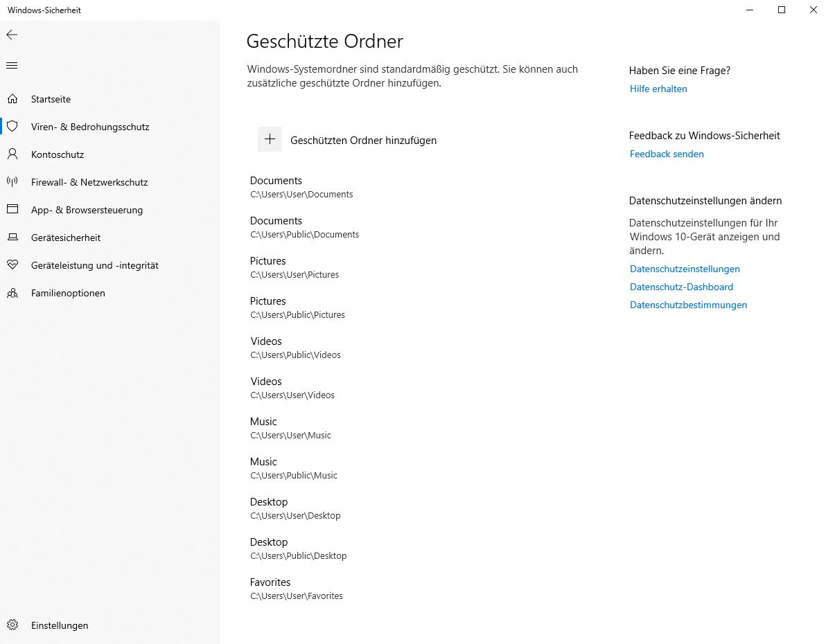This screenshot has height=644, width=826.
Task: Close the Windows-Sicherheit window
Action: (x=813, y=10)
